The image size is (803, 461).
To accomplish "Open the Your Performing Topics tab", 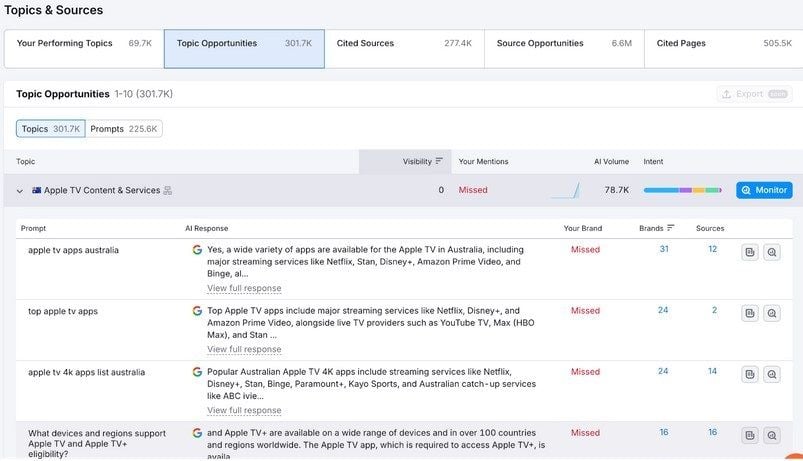I will (84, 49).
